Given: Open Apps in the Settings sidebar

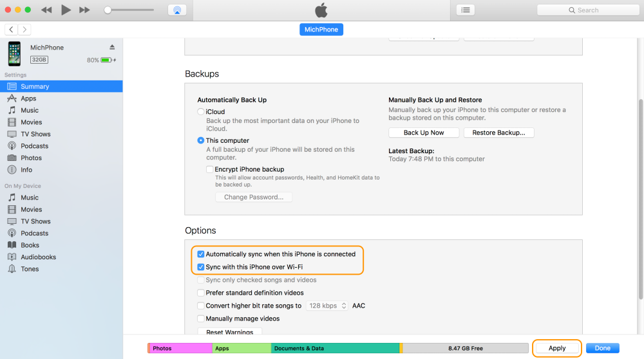Looking at the screenshot, I should (28, 98).
